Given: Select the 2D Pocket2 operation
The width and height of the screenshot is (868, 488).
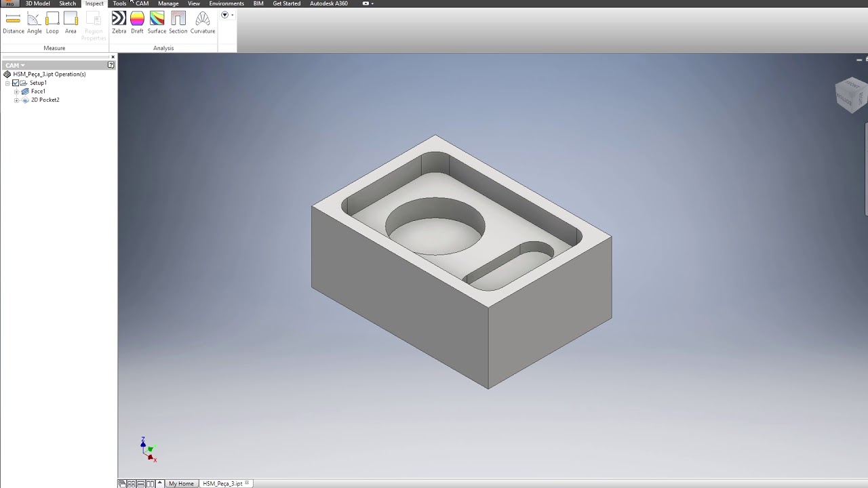Looking at the screenshot, I should (45, 100).
